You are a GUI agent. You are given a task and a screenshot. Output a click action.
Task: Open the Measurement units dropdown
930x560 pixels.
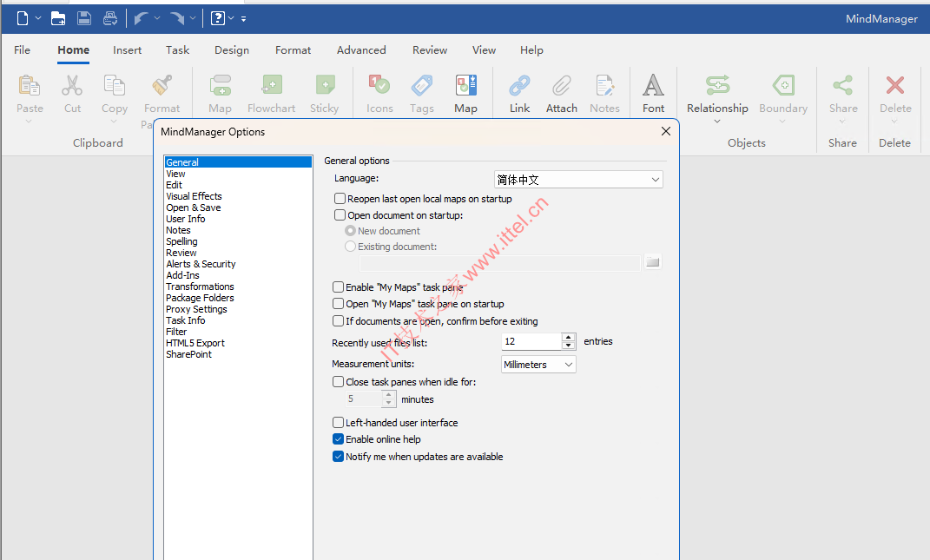538,365
